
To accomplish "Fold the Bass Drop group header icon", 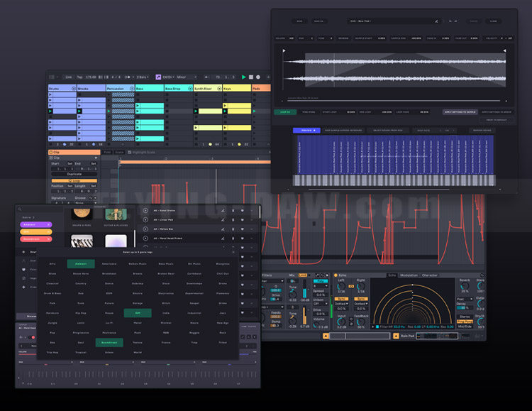I will point(190,88).
